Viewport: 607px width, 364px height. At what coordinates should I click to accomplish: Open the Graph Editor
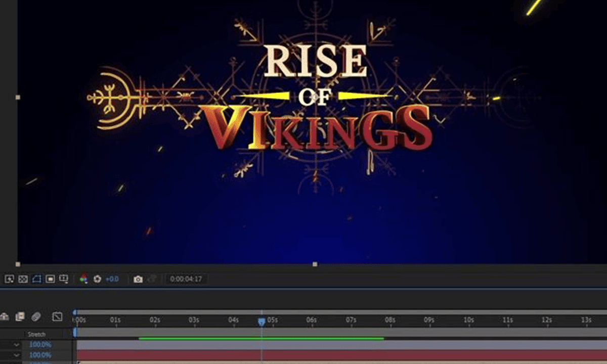[57, 316]
